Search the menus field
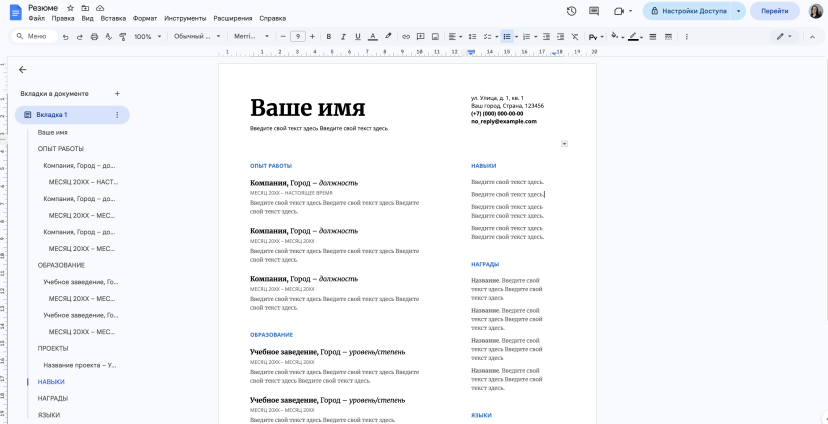 [34, 36]
